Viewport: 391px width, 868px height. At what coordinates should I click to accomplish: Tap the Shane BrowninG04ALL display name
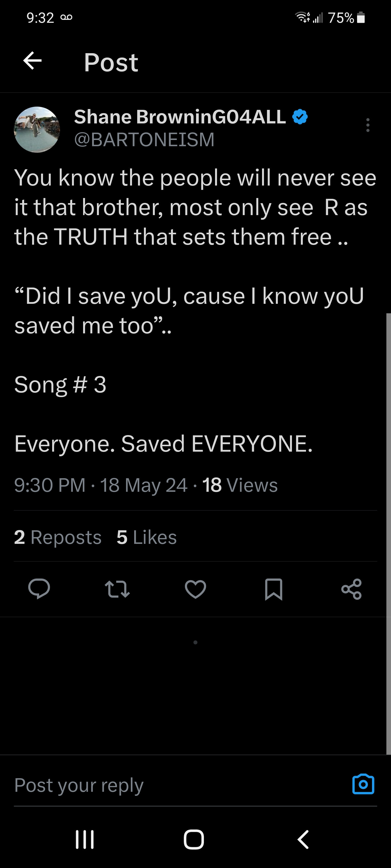(x=180, y=117)
